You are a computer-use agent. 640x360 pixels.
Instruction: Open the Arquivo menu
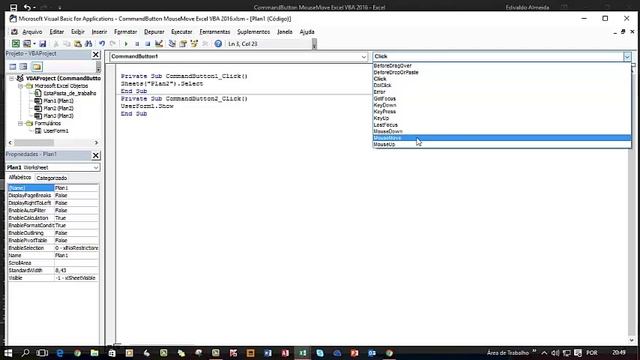(x=32, y=32)
